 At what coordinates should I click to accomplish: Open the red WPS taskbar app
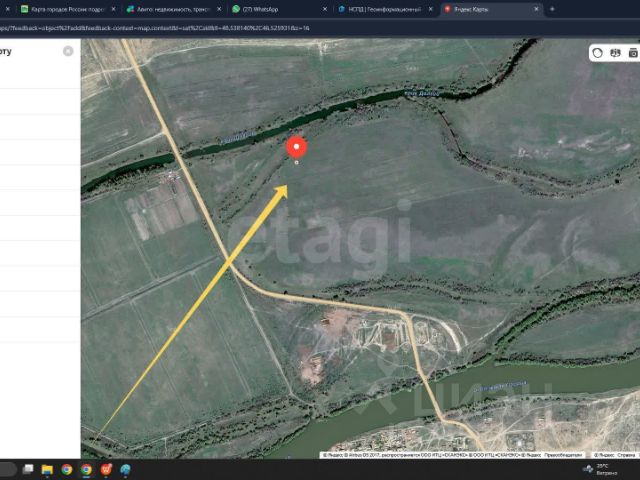106,470
